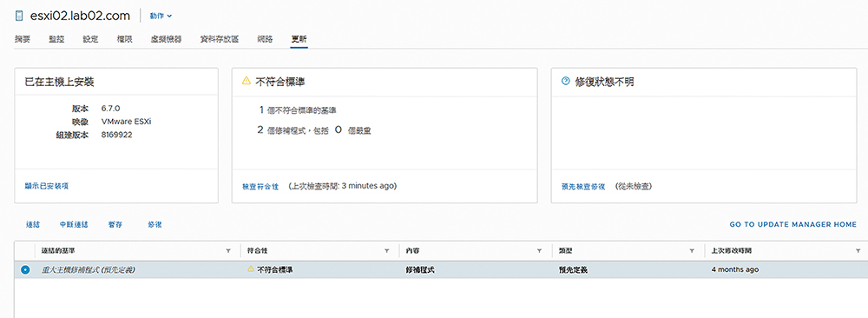Click the 預先檢查修復 link
Viewport: 868px width, 318px height.
pyautogui.click(x=583, y=186)
